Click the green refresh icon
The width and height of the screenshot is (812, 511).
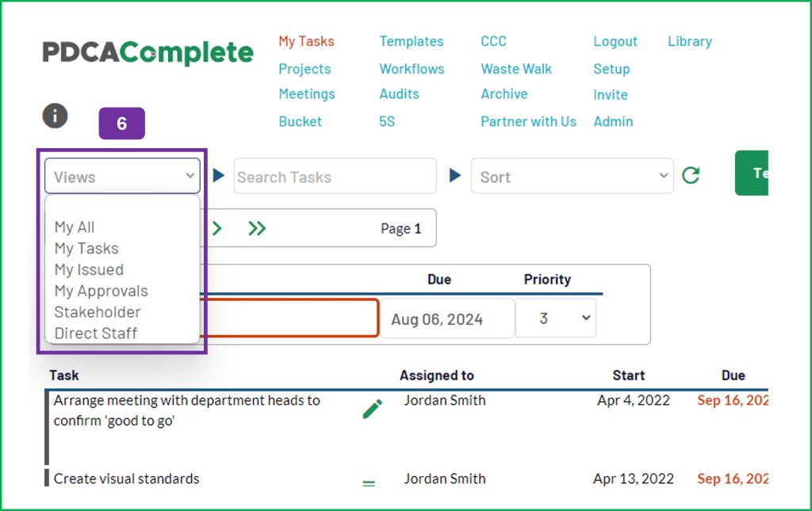coord(691,175)
